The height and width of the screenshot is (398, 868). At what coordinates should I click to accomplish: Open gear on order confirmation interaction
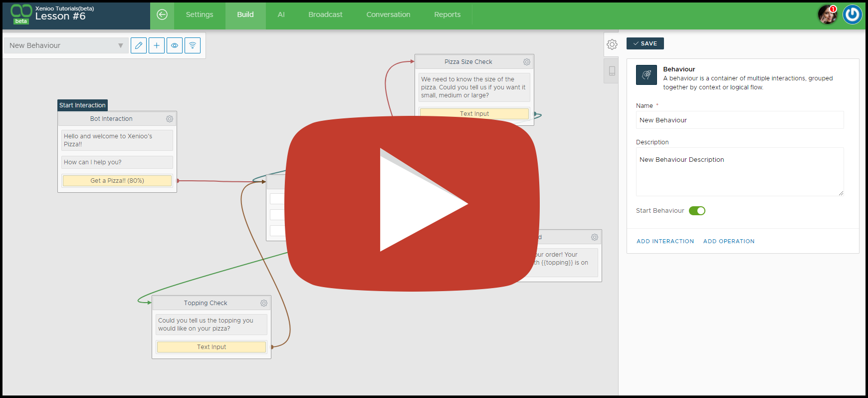(595, 237)
